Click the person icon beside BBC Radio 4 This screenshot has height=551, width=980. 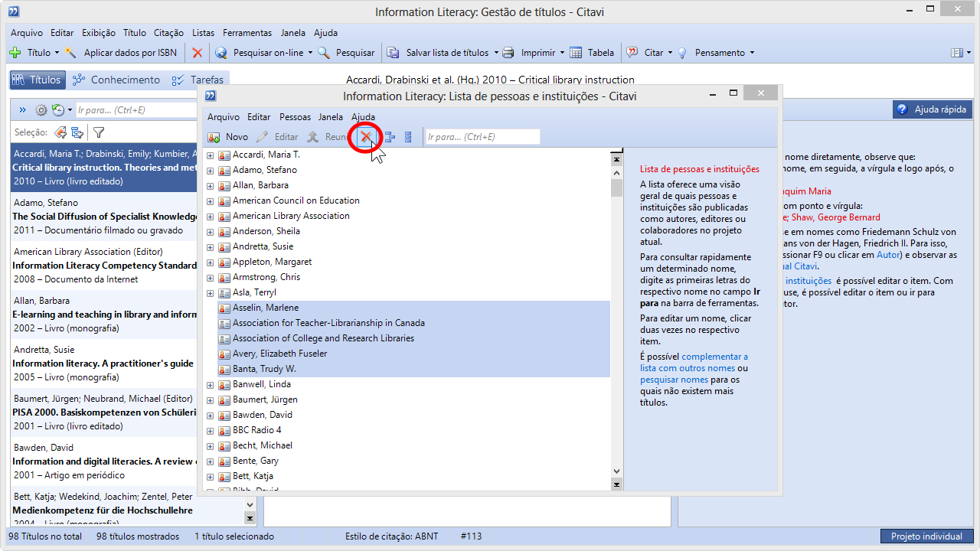click(x=224, y=430)
